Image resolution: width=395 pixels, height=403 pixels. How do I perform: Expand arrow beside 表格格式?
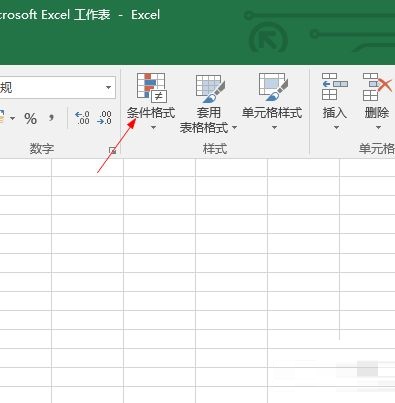tap(234, 127)
